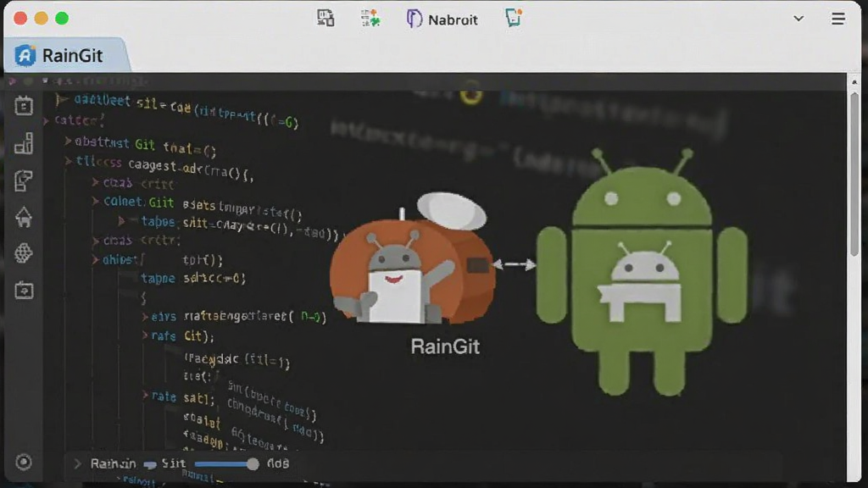Click the '6d8' value beside the slider
This screenshot has height=488, width=868.
pyautogui.click(x=278, y=463)
